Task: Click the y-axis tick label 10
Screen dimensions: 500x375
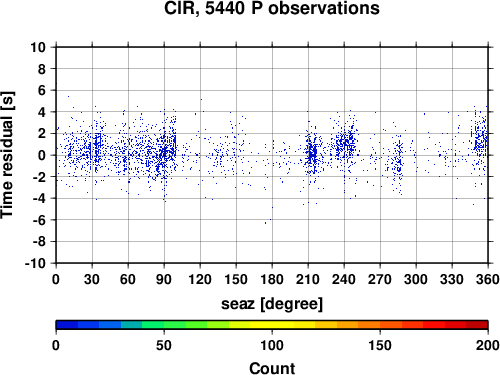Action: pyautogui.click(x=38, y=47)
